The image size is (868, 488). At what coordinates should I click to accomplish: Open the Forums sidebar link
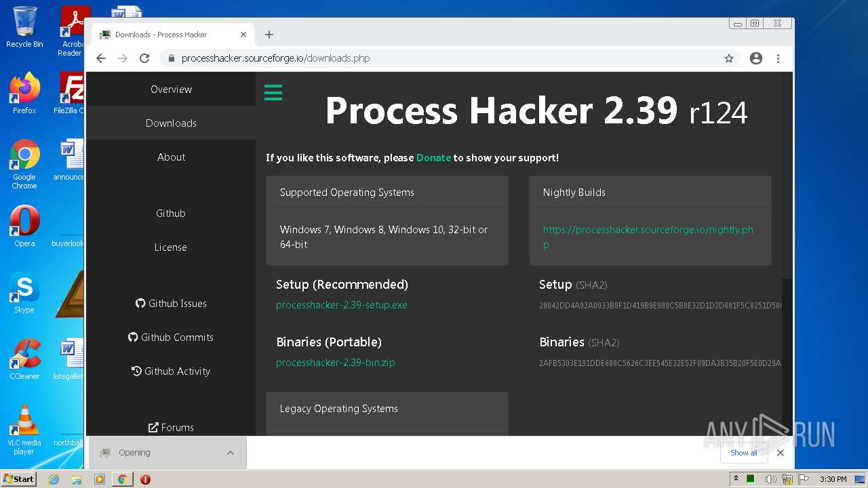pos(171,428)
